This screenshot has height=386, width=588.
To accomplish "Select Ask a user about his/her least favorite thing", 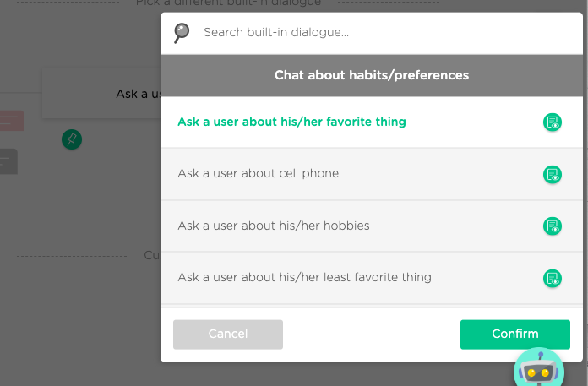I will pyautogui.click(x=304, y=277).
